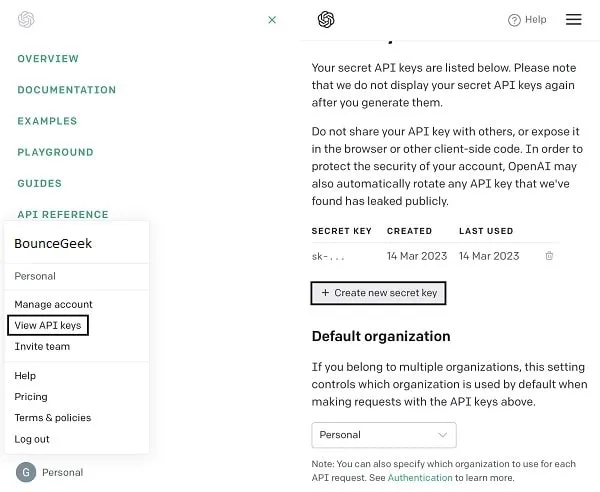Image resolution: width=600 pixels, height=492 pixels.
Task: Open the hamburger menu icon
Action: 574,19
